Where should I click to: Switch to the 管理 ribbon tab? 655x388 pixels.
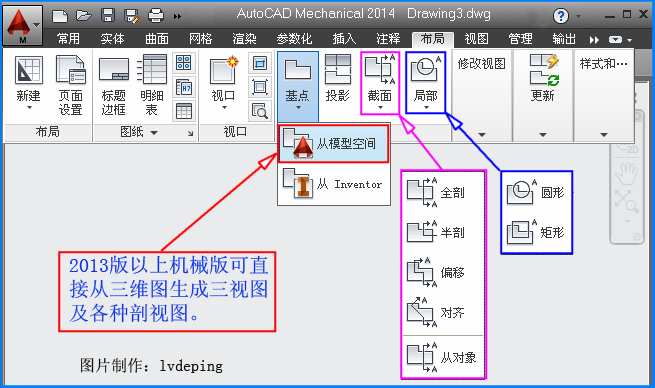point(520,39)
